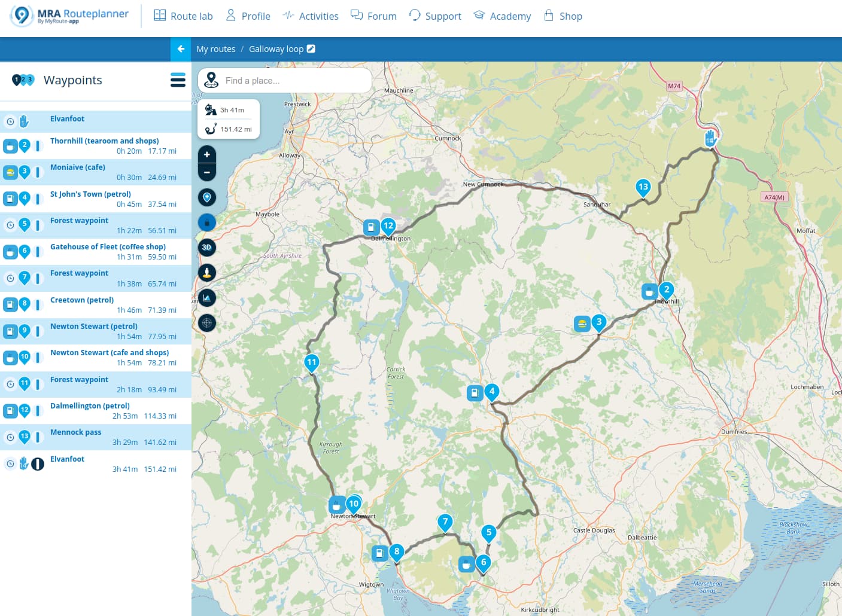Image resolution: width=842 pixels, height=616 pixels.
Task: Toggle the bar marker for Gatehouse of Fleet
Action: click(38, 252)
